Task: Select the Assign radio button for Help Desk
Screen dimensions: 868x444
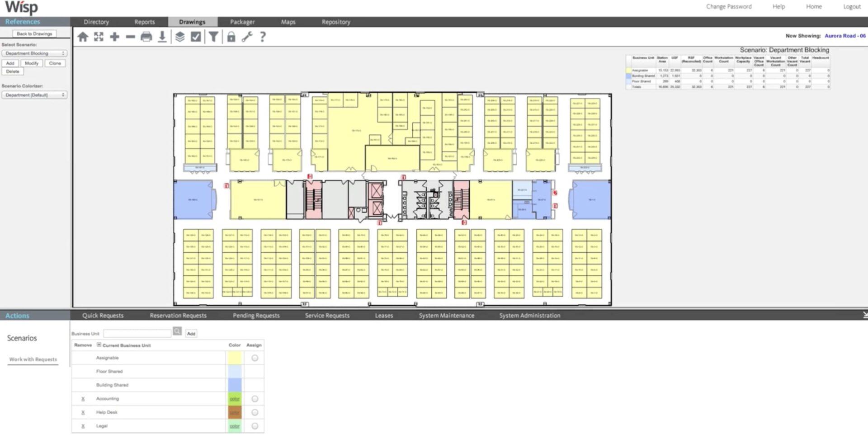Action: [255, 412]
